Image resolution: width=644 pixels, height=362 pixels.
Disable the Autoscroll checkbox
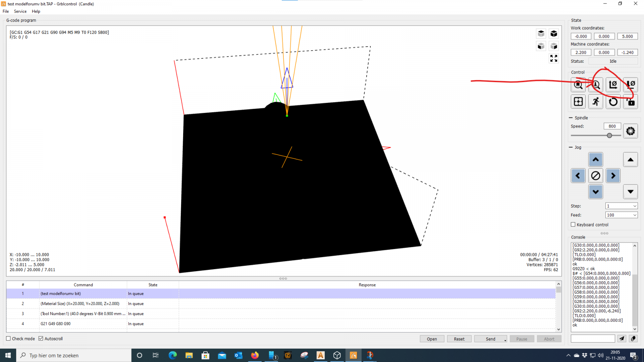pyautogui.click(x=41, y=339)
